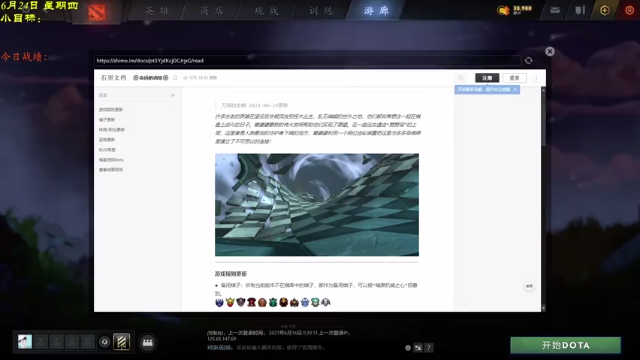The image size is (640, 360).
Task: Click the question mark chat help icon
Action: (x=429, y=348)
